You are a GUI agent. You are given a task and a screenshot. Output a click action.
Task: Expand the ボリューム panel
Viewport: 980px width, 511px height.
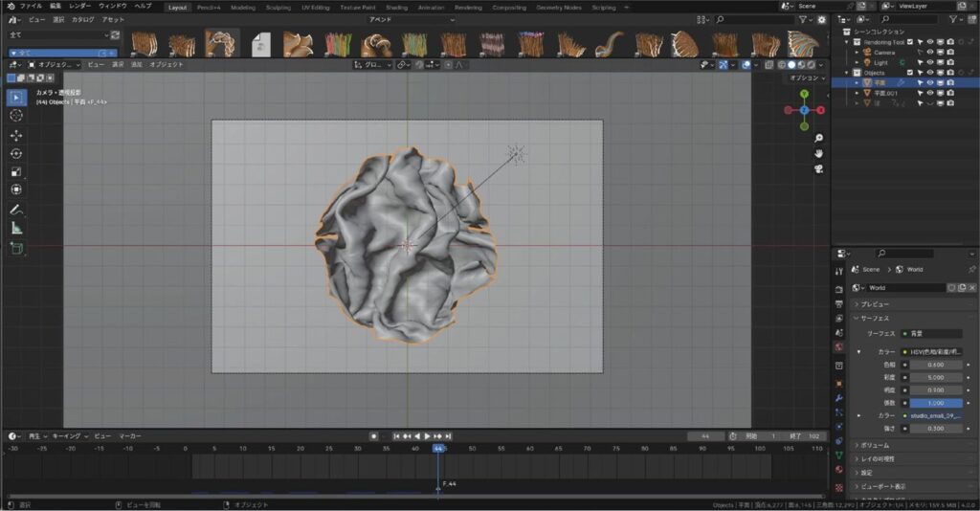[874, 445]
